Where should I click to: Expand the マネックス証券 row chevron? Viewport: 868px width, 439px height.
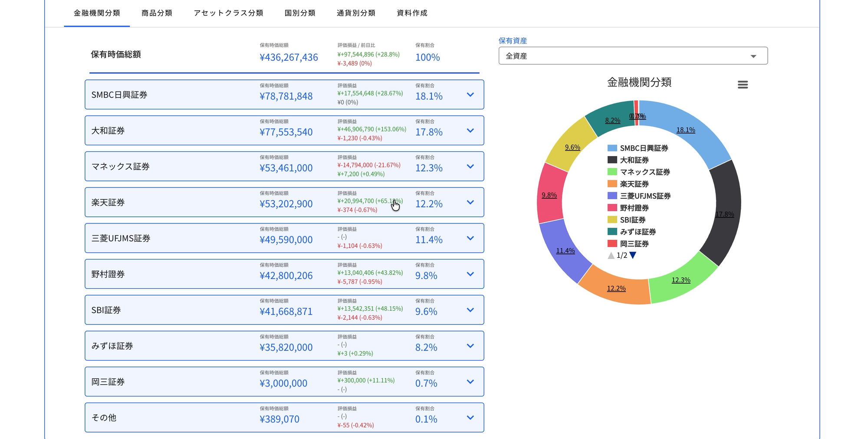click(470, 167)
